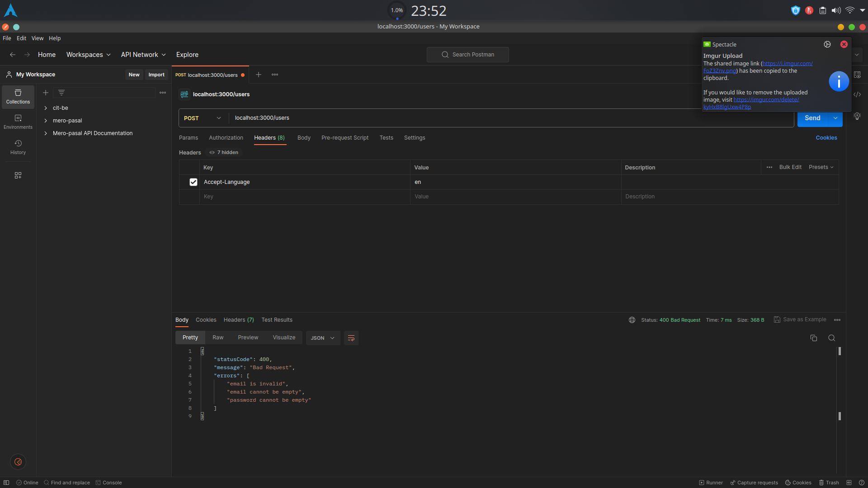Viewport: 868px width, 488px height.
Task: Expand the mero-pasal collection
Action: coord(46,121)
